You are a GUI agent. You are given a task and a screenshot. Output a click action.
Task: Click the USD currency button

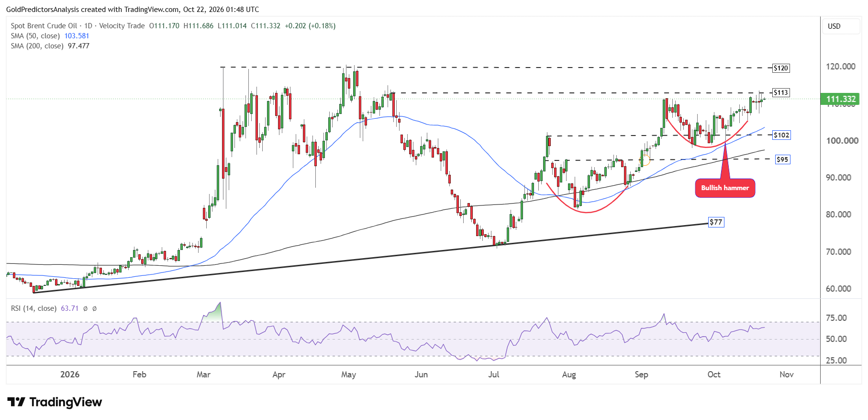841,26
